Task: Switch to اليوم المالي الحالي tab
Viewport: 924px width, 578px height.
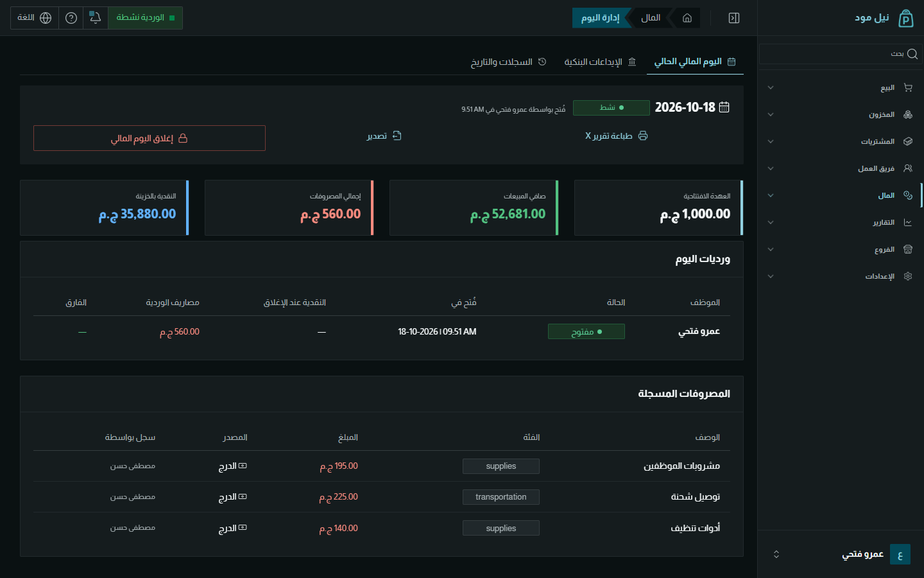Action: 695,62
